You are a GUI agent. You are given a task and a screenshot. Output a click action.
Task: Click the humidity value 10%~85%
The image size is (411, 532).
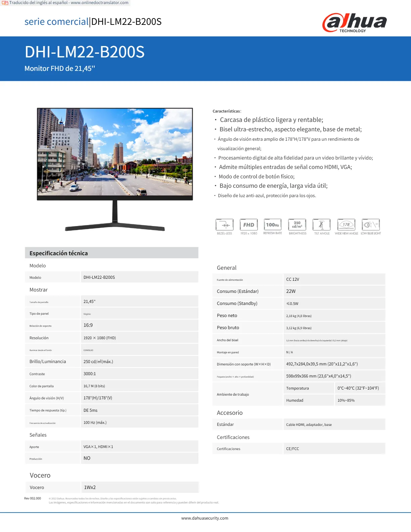[x=360, y=400]
